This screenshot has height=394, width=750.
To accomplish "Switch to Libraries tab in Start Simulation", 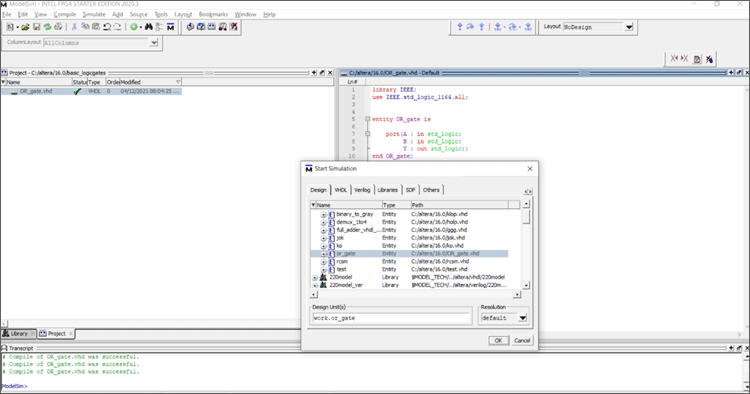I will 387,190.
